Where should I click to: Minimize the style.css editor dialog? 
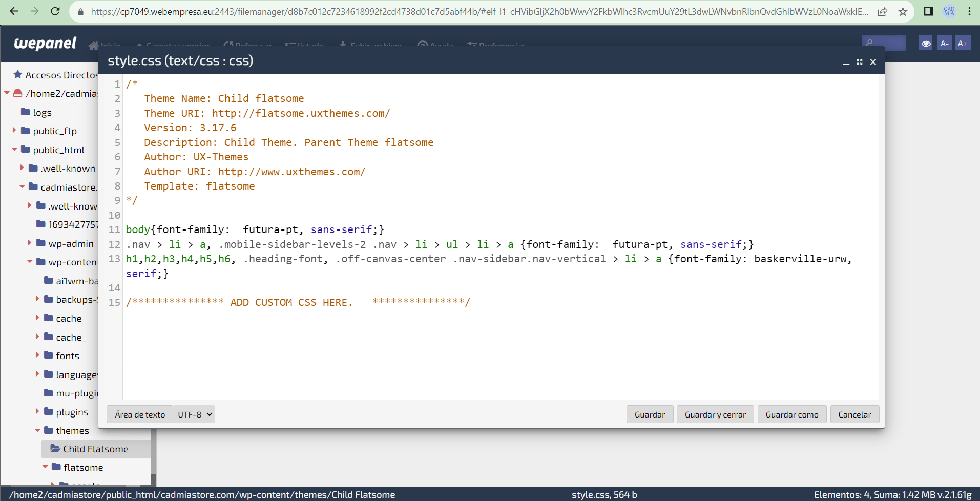(846, 62)
